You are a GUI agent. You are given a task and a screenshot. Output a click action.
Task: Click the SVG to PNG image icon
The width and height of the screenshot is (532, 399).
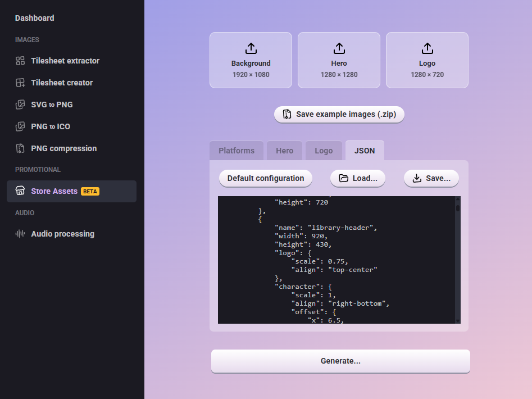(x=20, y=105)
